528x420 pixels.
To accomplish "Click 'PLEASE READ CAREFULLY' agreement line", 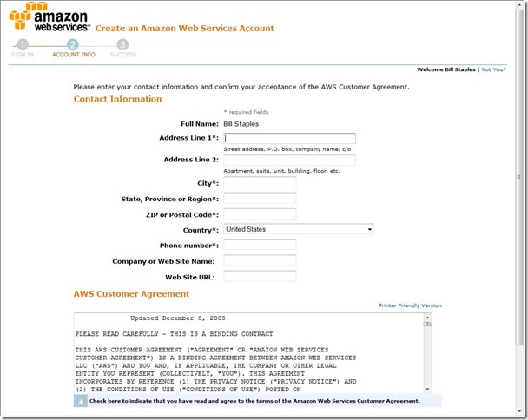I will [174, 334].
